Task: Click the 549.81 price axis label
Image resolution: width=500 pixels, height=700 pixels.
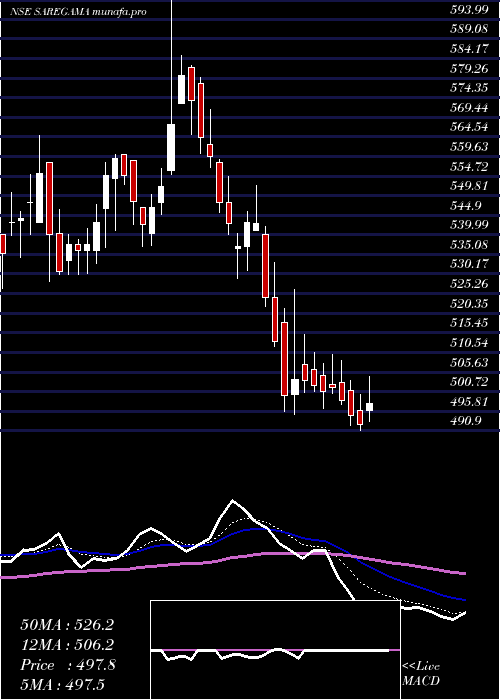Action: coord(469,186)
